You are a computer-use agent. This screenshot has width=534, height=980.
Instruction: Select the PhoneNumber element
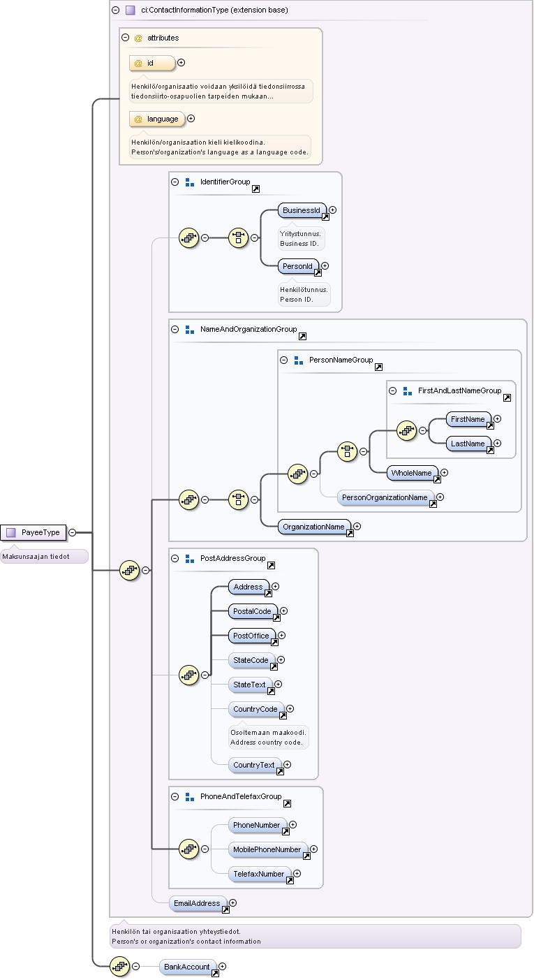point(258,826)
